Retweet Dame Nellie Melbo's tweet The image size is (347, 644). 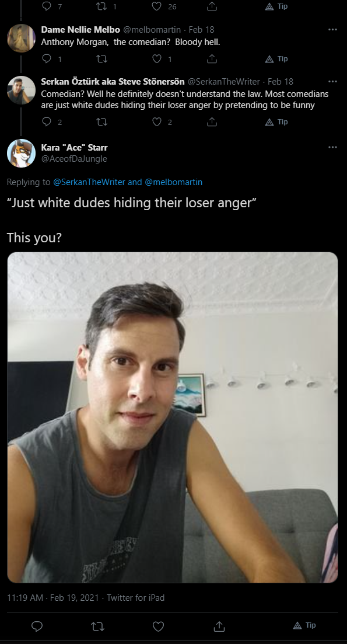click(101, 59)
